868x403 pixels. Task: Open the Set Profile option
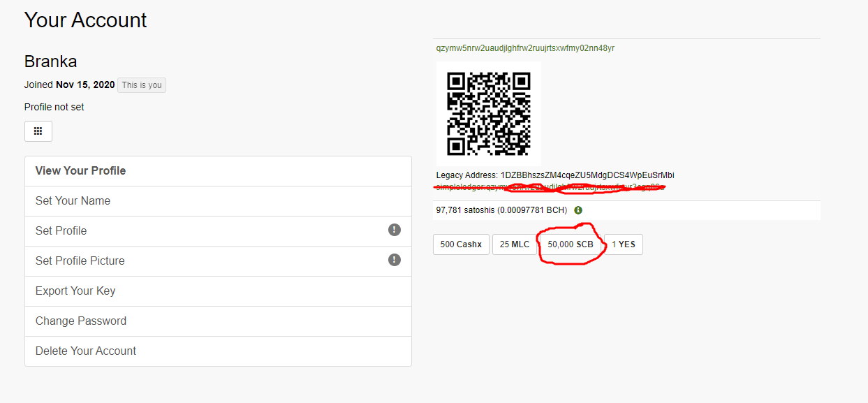(218, 231)
